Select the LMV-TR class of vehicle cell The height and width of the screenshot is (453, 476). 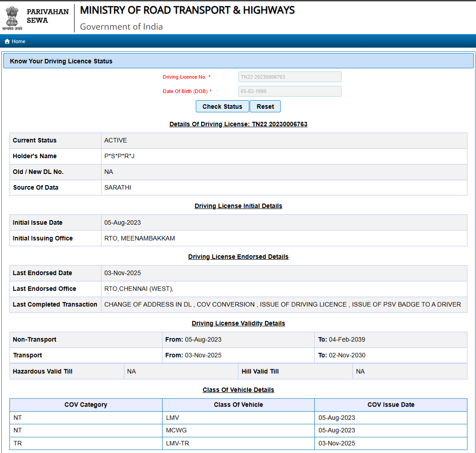pyautogui.click(x=177, y=443)
